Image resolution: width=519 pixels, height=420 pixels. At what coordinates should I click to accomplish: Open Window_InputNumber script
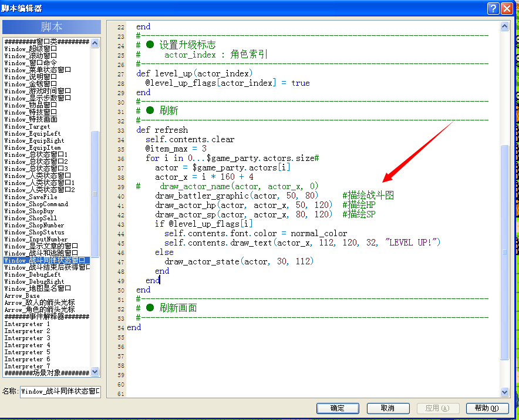tap(36, 239)
